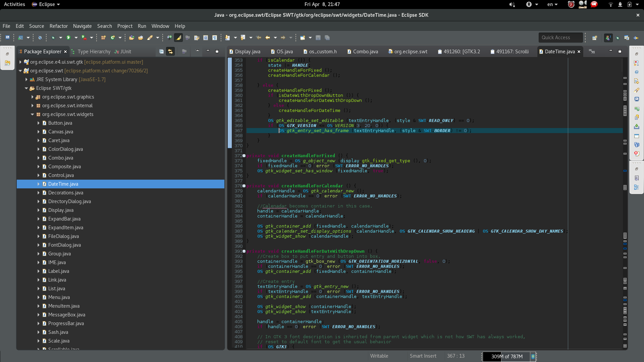
Task: Open the Source menu
Action: (37, 26)
